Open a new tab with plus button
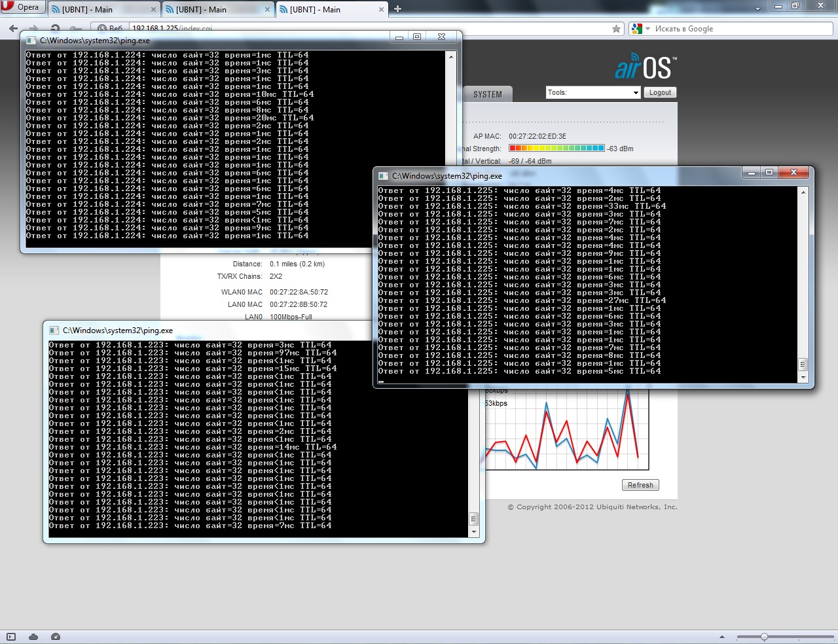Image resolution: width=838 pixels, height=644 pixels. point(397,9)
